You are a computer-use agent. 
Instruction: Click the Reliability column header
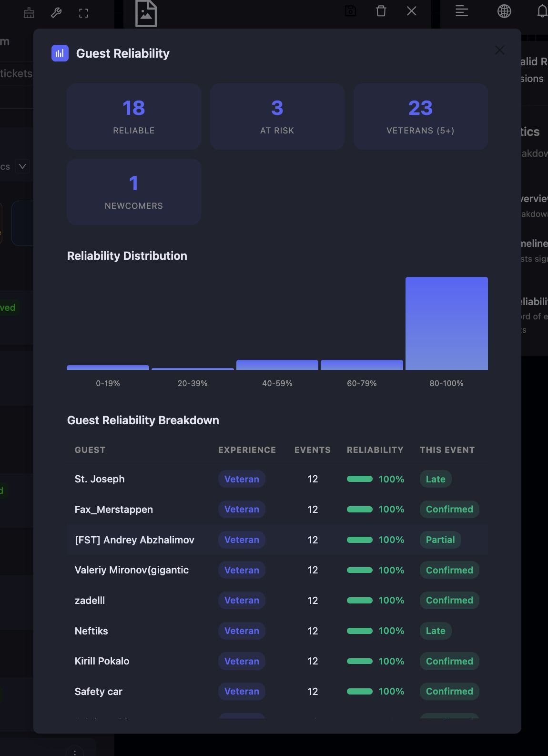pos(375,450)
